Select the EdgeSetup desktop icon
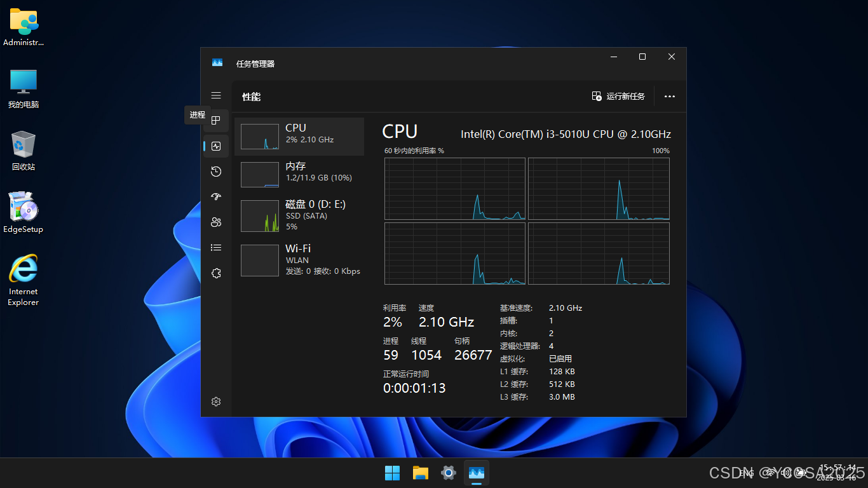 coord(24,212)
